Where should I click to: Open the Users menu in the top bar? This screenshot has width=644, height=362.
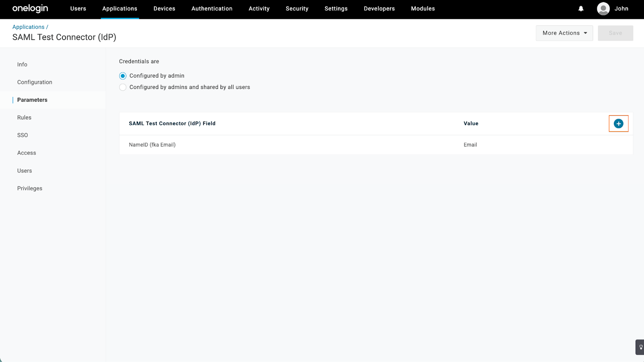78,8
